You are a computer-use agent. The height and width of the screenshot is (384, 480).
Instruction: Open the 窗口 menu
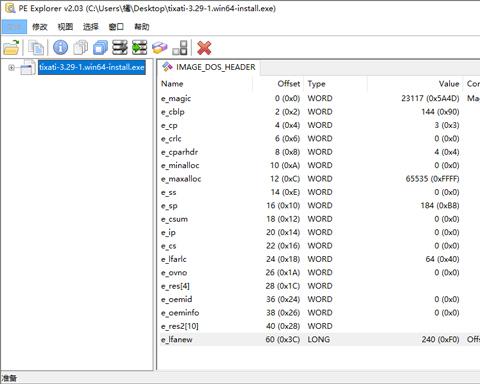[116, 27]
